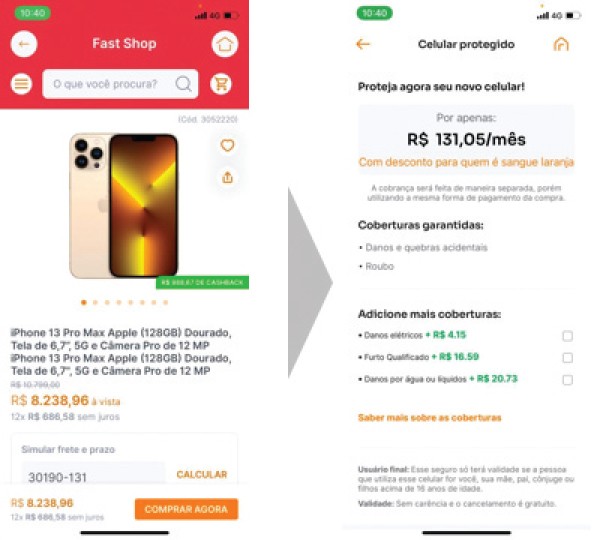The width and height of the screenshot is (592, 540).
Task: Click the COMPRAR AGORA button
Action: pos(187,509)
